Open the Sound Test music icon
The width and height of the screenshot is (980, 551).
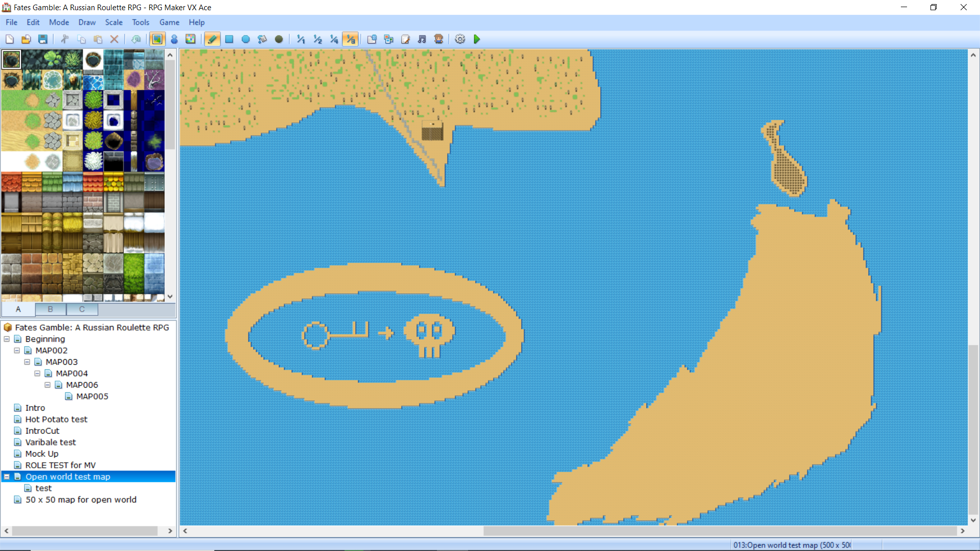coord(422,39)
